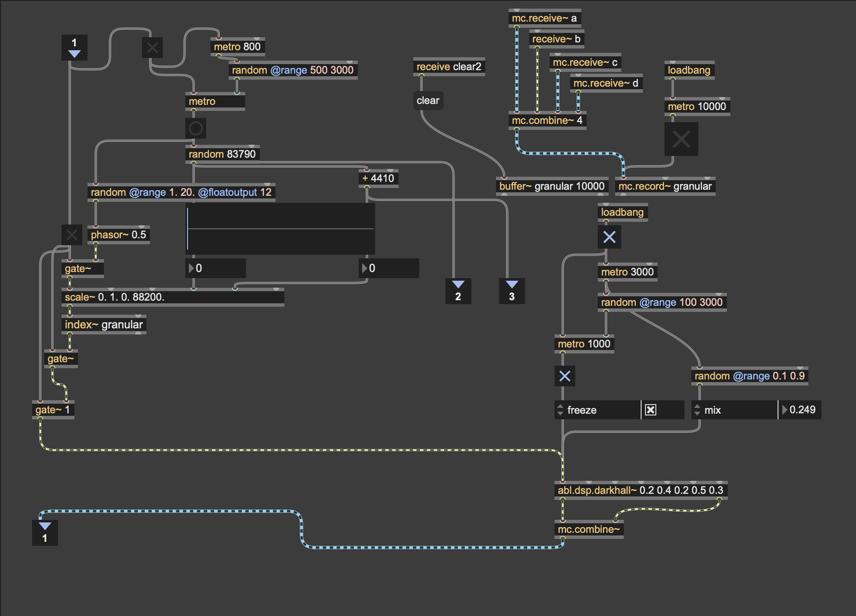Image resolution: width=856 pixels, height=616 pixels.
Task: Click the receive triangle labeled 2
Action: pos(458,290)
